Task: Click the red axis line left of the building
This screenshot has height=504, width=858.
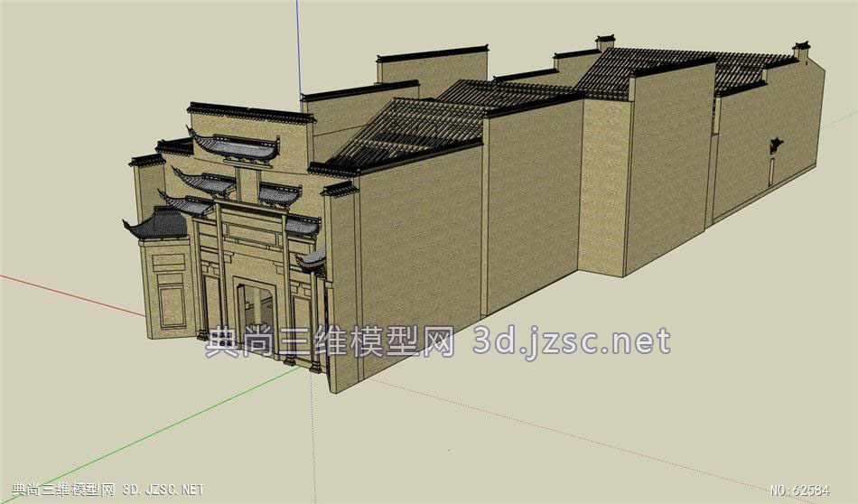Action: 72,295
